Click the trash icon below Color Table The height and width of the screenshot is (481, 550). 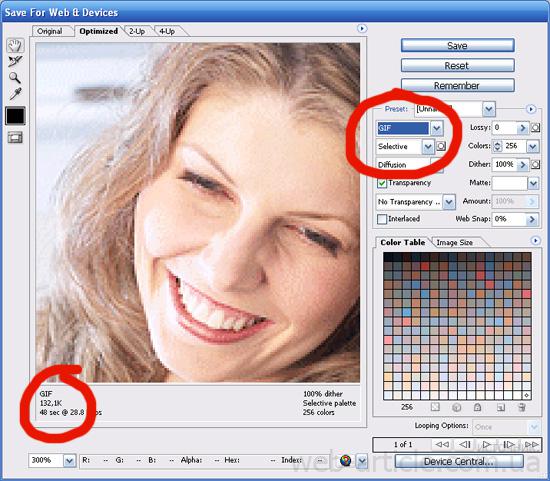[x=522, y=407]
